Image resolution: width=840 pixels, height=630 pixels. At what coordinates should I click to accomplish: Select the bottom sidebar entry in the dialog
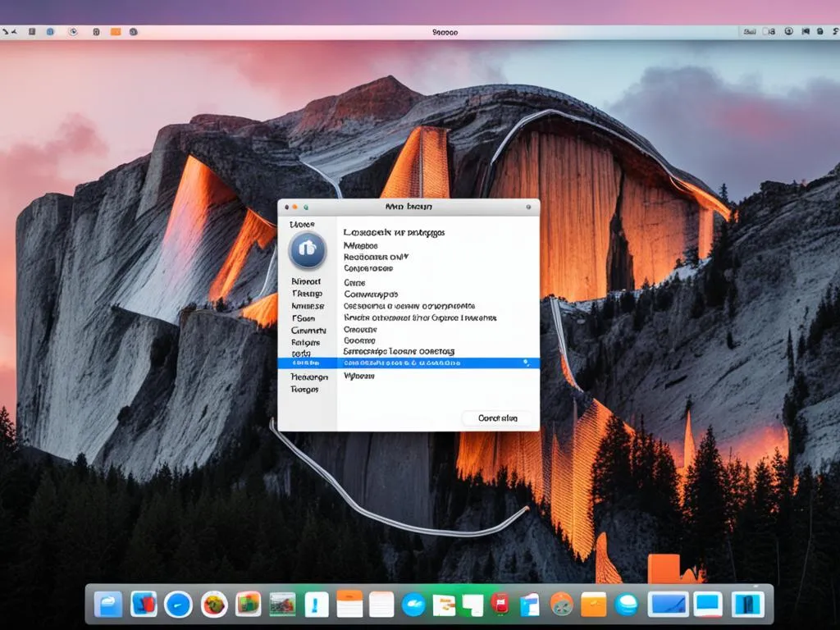307,389
